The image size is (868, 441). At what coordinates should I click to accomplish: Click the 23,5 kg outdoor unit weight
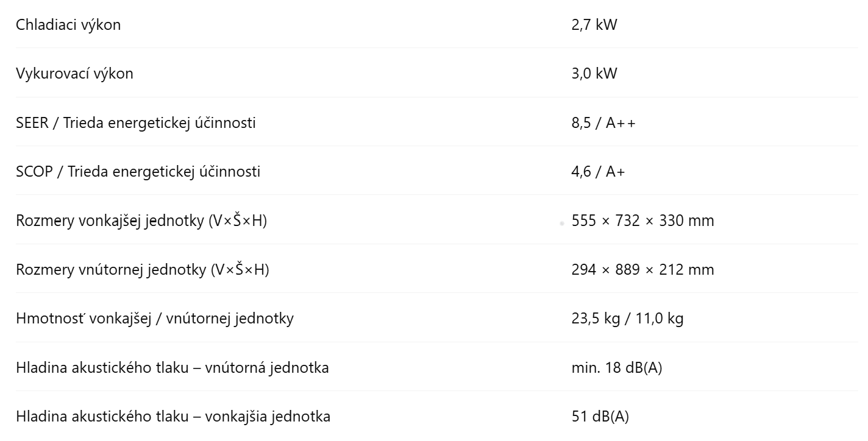pyautogui.click(x=593, y=319)
